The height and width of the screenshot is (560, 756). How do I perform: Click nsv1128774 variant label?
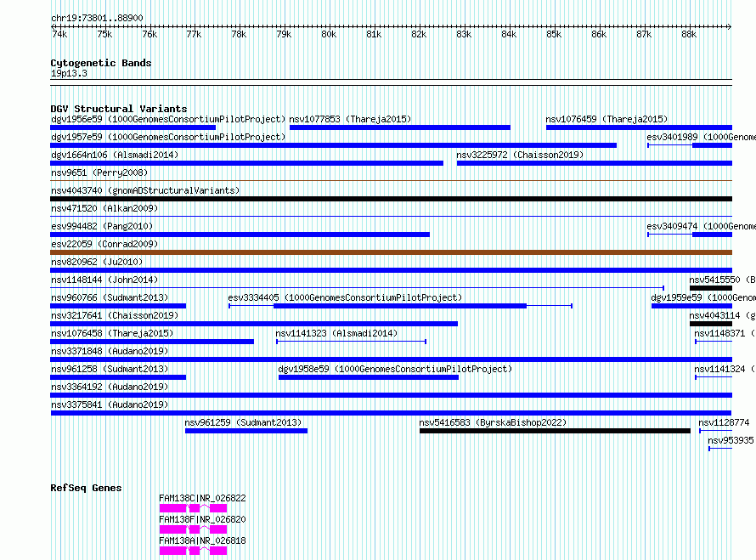pyautogui.click(x=724, y=422)
